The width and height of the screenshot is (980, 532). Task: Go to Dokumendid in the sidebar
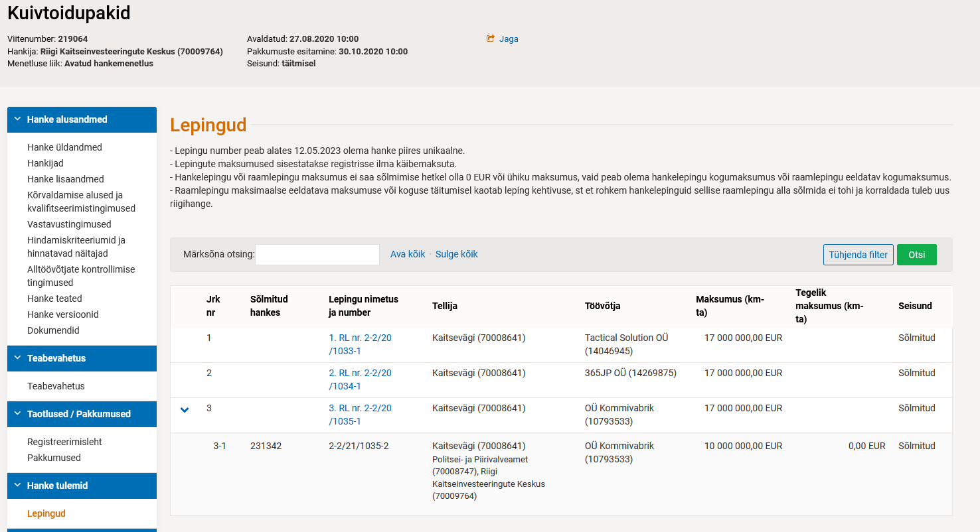53,330
